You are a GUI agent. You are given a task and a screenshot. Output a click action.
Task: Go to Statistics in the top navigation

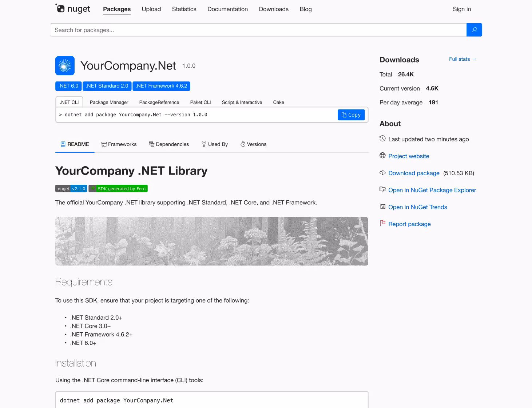pyautogui.click(x=184, y=9)
